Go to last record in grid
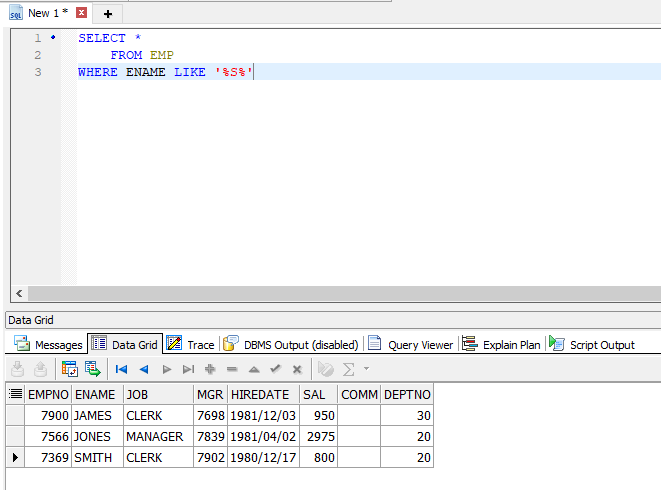Image resolution: width=661 pixels, height=490 pixels. tap(188, 369)
